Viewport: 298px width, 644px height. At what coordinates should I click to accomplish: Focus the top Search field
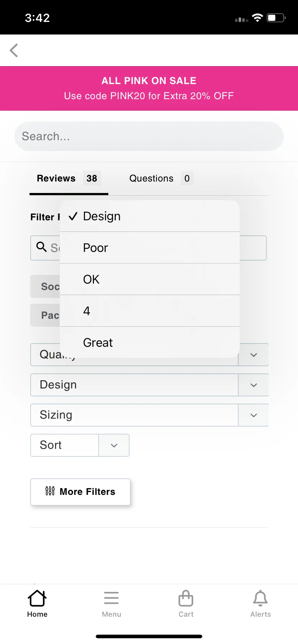point(149,136)
